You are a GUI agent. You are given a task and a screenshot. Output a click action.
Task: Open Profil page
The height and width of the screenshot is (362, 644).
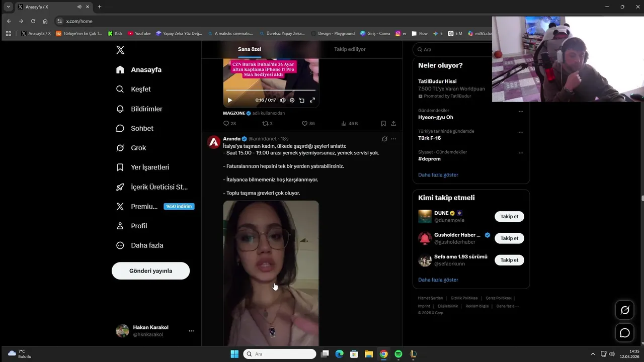(131, 226)
